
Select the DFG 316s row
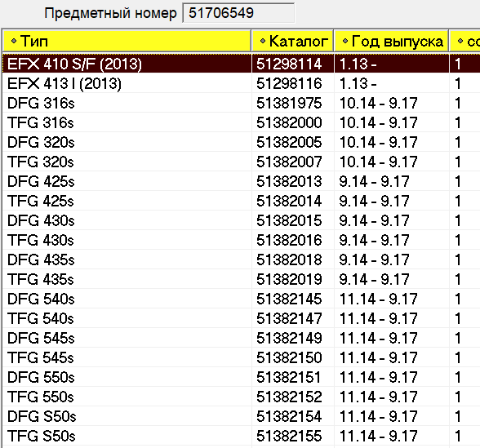pos(242,103)
